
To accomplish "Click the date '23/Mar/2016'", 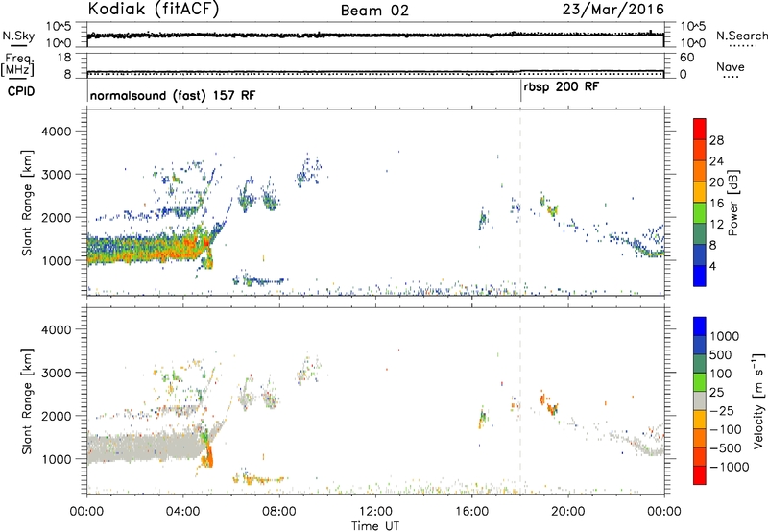I will point(612,10).
